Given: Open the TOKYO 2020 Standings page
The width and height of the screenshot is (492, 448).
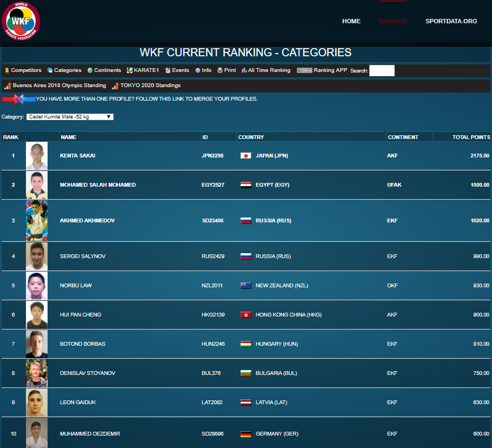Looking at the screenshot, I should coord(147,85).
